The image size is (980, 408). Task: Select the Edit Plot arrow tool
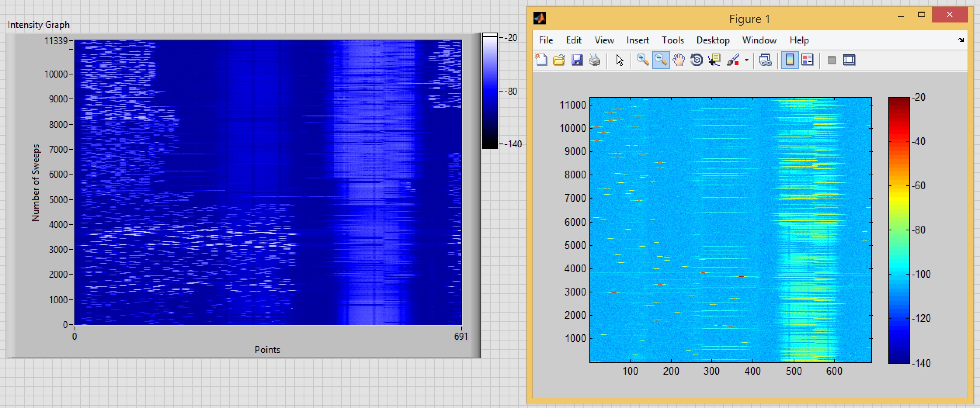[x=620, y=60]
